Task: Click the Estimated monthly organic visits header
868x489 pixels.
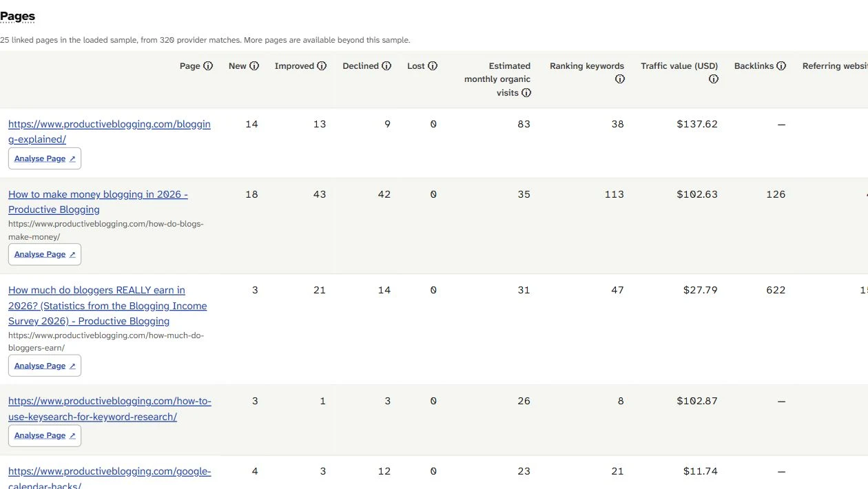Action: coord(497,79)
